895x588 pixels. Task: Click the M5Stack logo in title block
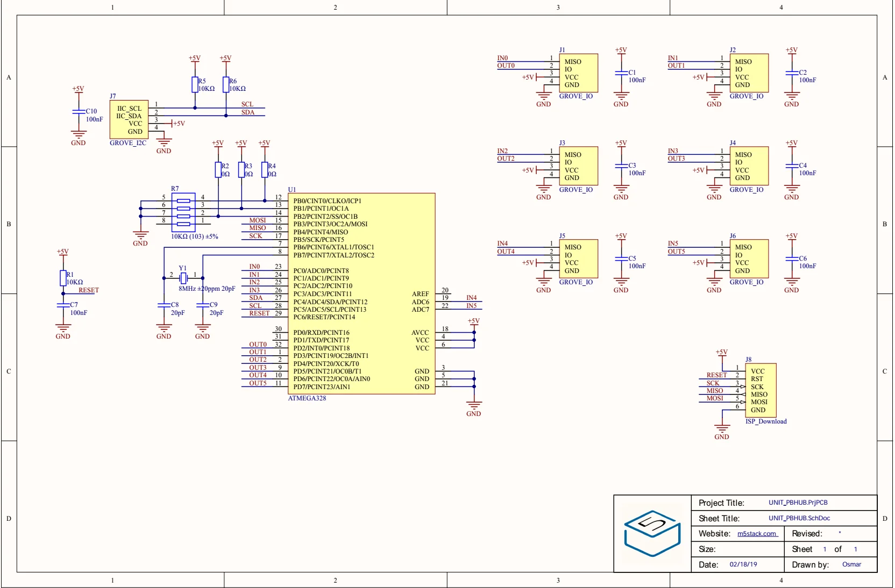coord(652,533)
